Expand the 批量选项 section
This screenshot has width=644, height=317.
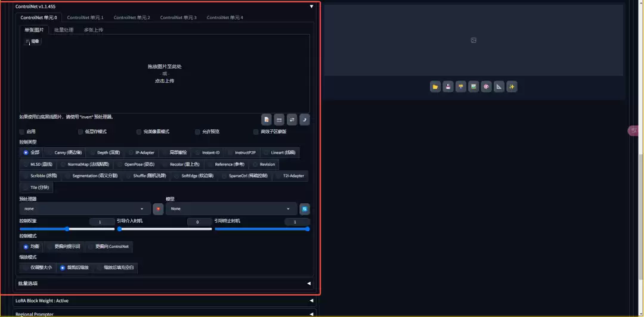(x=165, y=283)
